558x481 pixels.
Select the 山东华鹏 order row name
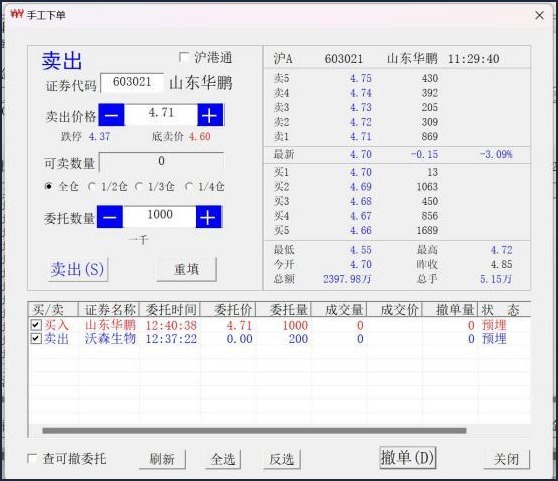click(x=110, y=325)
